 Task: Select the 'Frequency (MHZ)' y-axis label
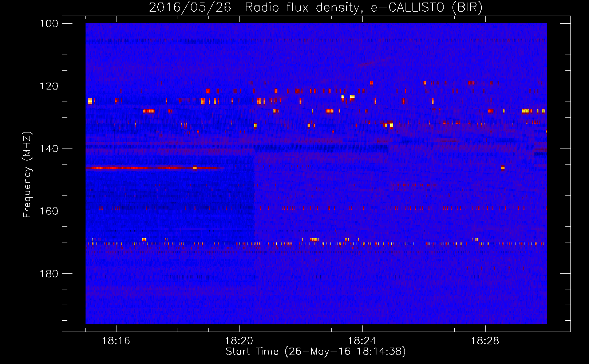27,175
